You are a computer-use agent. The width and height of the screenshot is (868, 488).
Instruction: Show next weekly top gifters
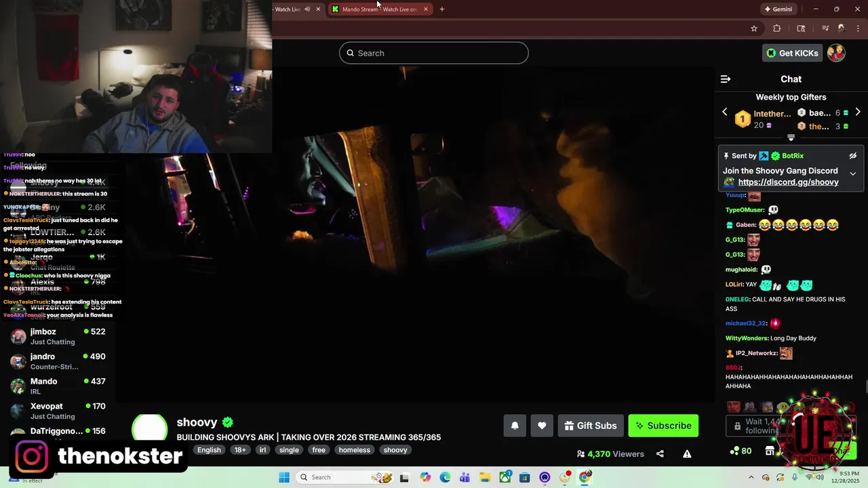[x=858, y=112]
